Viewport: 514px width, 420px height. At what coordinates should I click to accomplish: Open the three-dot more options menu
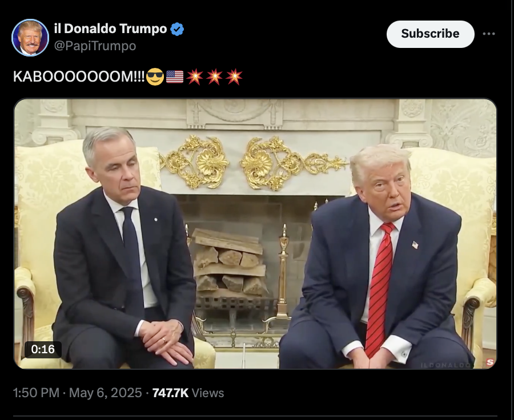click(x=489, y=34)
